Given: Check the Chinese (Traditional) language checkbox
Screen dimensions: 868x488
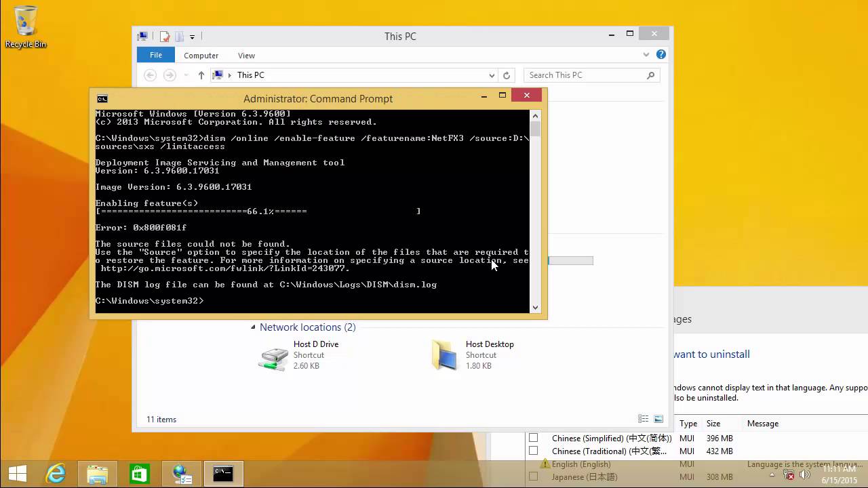Looking at the screenshot, I should pos(533,451).
